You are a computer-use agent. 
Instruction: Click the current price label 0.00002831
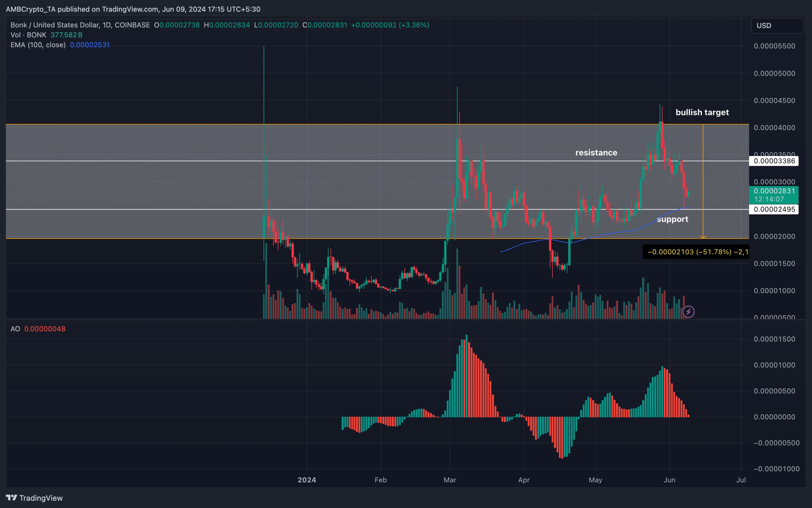[774, 191]
